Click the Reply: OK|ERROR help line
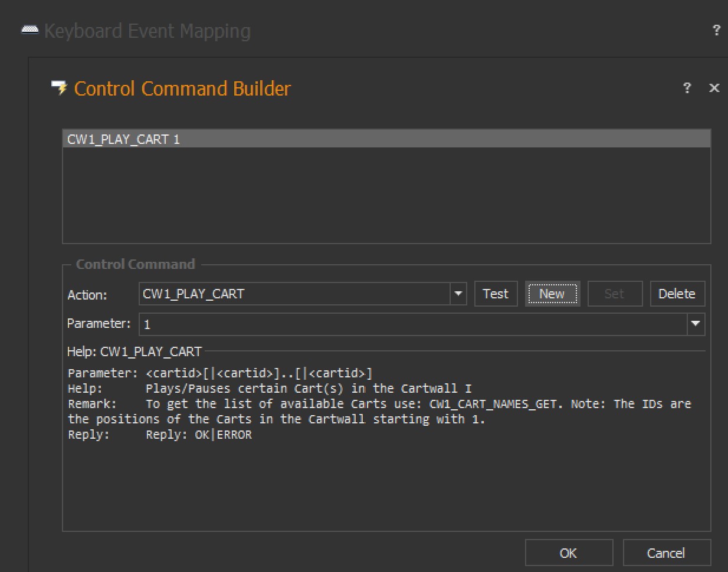Image resolution: width=728 pixels, height=572 pixels. click(160, 435)
